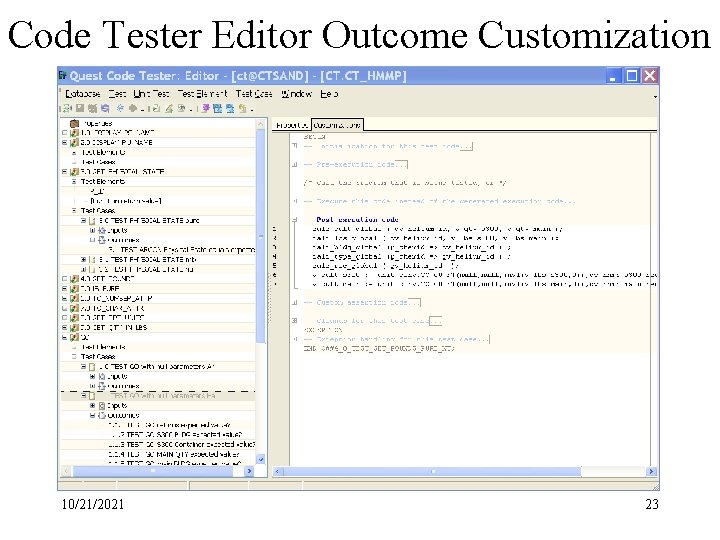Click tree vertical scrollbar up arrow
Viewport: 720px width, 540px height.
tap(260, 124)
